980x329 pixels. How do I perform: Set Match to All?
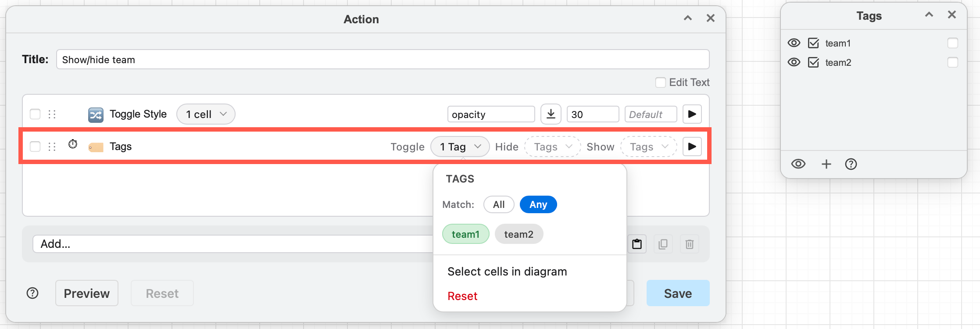[499, 204]
